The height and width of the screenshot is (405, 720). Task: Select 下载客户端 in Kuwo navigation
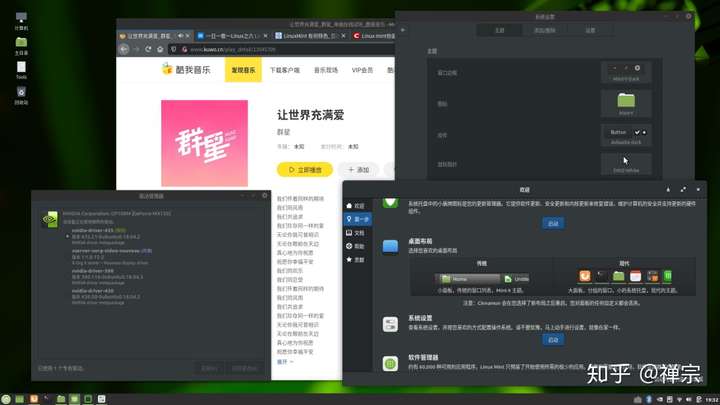[284, 70]
